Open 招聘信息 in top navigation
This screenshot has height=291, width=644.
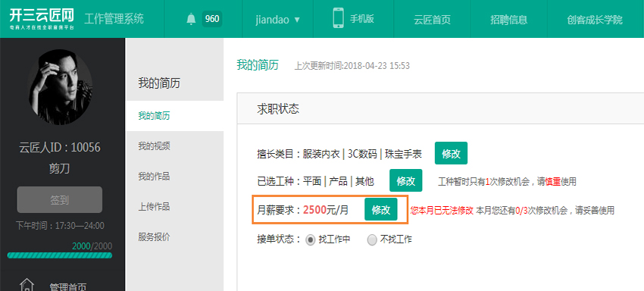pos(509,19)
